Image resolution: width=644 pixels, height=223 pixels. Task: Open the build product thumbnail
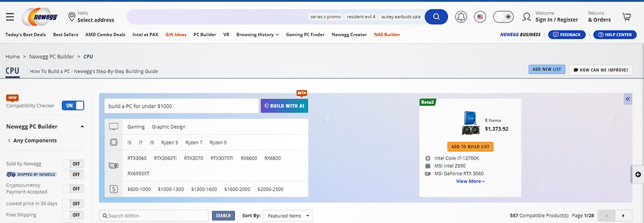[x=471, y=123]
